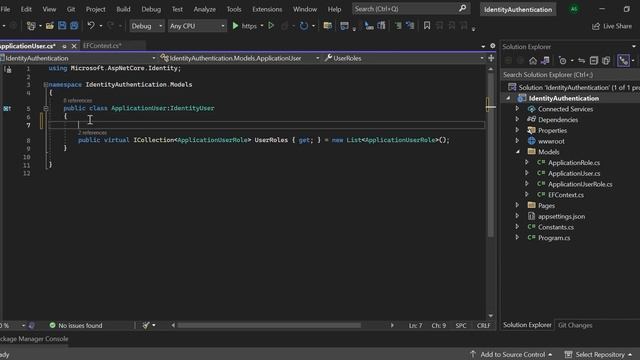Click No issues found status indicator
This screenshot has width=640, height=360.
tap(76, 325)
